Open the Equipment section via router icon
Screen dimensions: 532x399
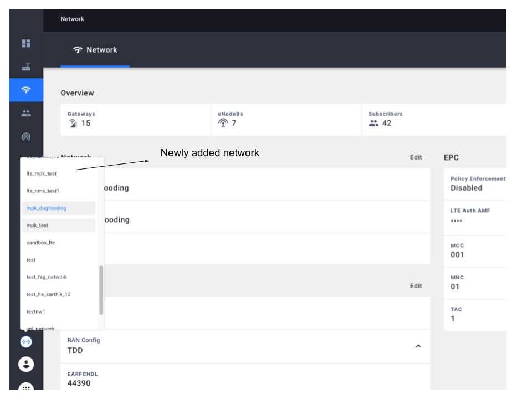tap(25, 66)
